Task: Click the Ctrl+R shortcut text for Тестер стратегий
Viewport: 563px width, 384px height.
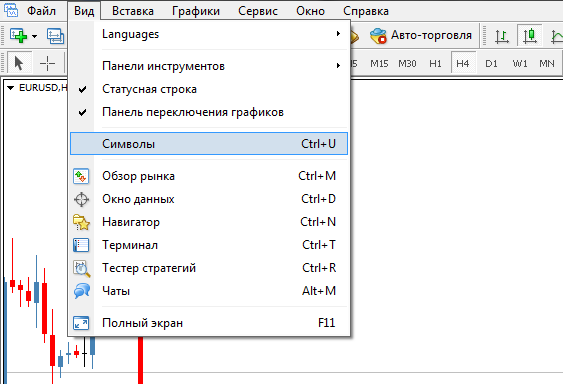Action: coord(319,268)
